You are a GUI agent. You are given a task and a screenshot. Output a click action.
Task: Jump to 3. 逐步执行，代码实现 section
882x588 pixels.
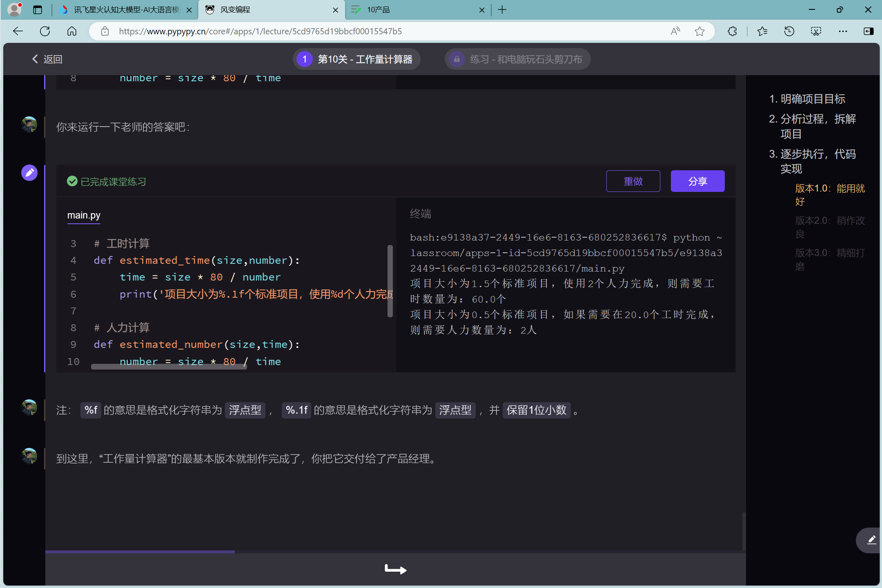[x=813, y=162]
